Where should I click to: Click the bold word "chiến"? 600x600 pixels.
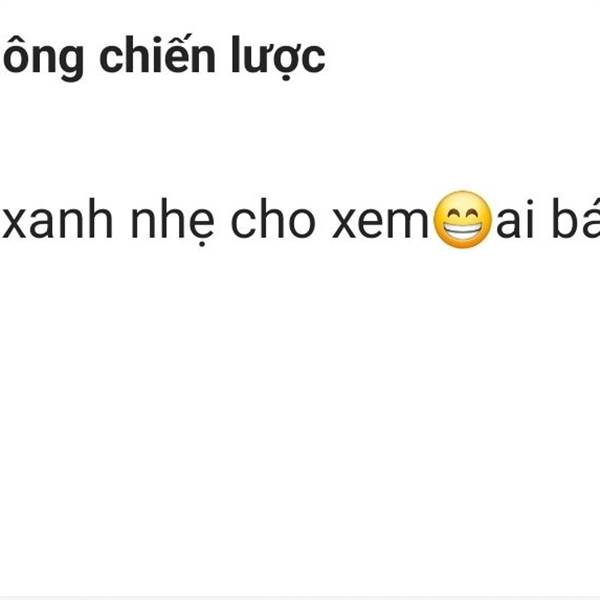157,54
